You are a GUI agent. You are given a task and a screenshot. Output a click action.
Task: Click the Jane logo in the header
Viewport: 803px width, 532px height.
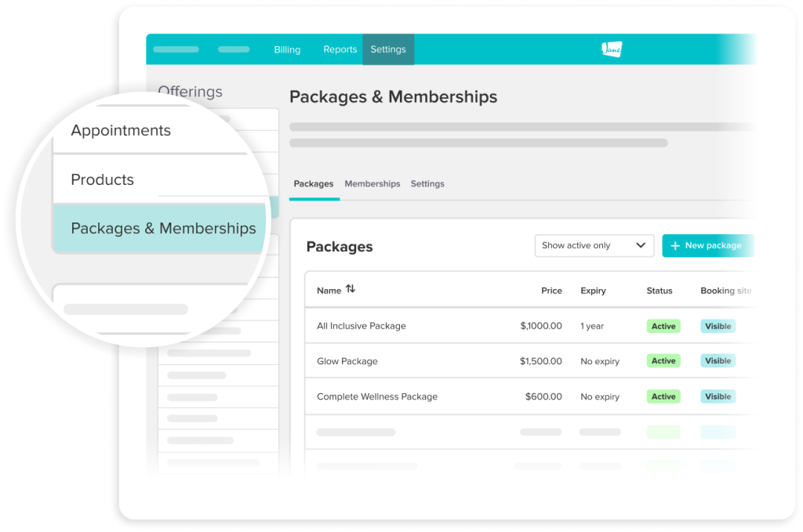[611, 49]
